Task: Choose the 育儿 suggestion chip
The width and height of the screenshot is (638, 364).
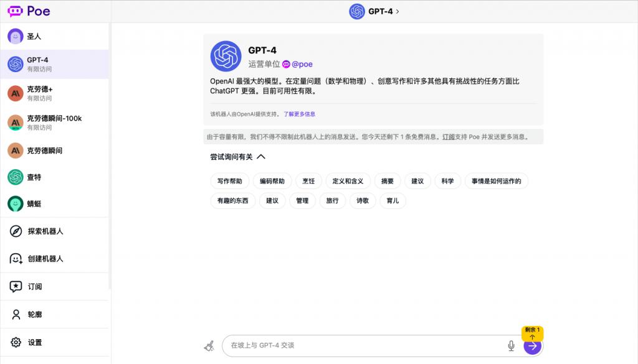Action: coord(393,201)
